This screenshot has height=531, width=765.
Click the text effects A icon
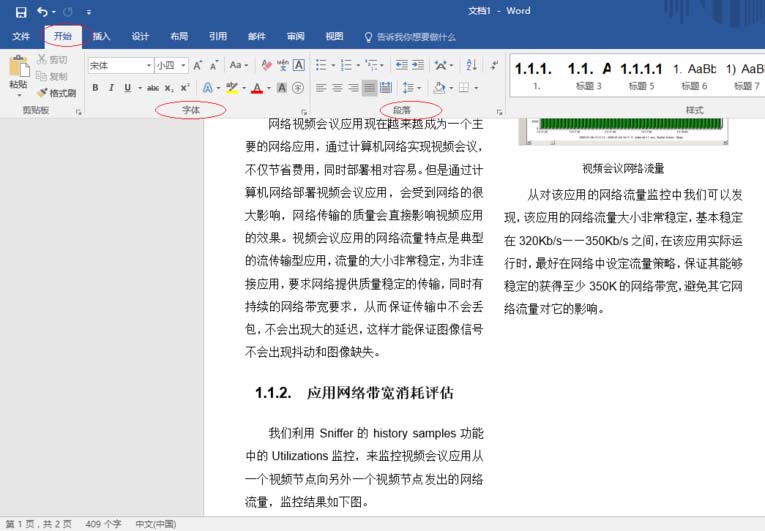(208, 88)
